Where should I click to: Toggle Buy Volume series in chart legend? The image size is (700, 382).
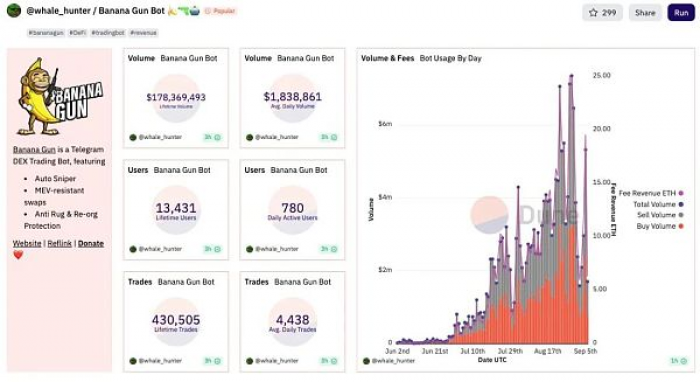click(660, 226)
